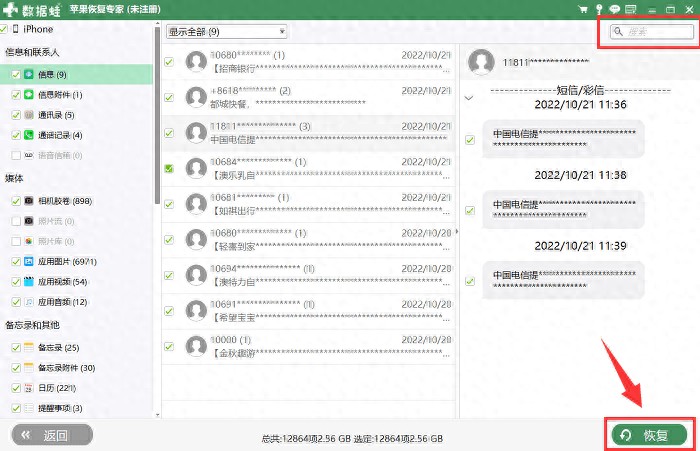Toggle checkbox for 应用图片 (6971)
Screen dimensions: 700x451
[x=16, y=262]
